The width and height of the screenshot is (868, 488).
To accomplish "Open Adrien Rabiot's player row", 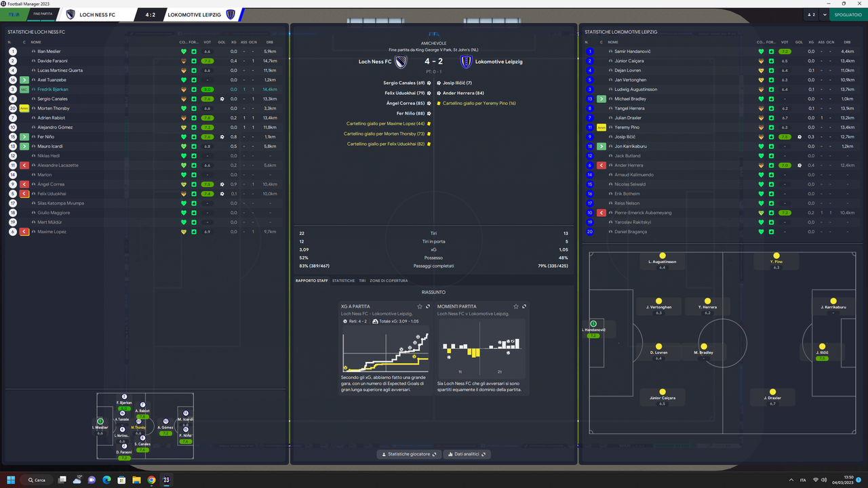I will click(144, 118).
